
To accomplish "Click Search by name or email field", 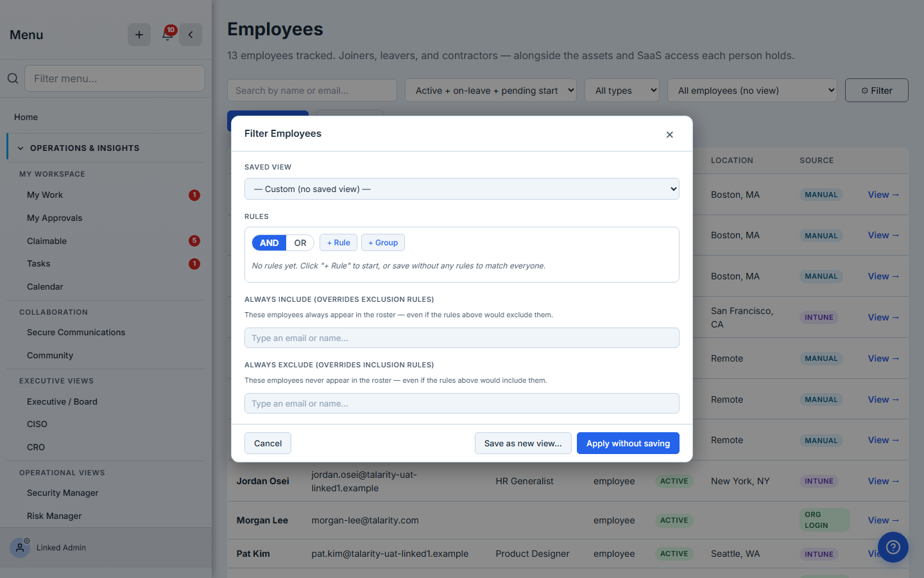I will [x=312, y=91].
